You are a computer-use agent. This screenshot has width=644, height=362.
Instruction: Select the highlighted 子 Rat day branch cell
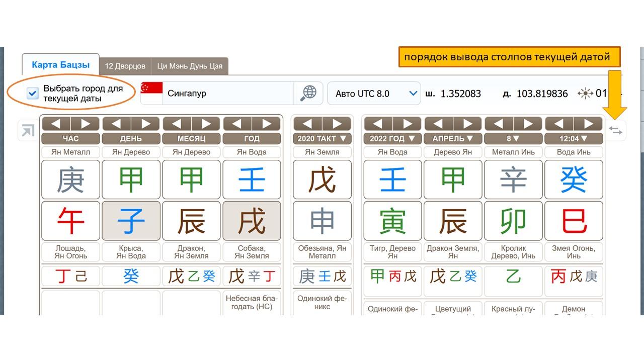131,221
